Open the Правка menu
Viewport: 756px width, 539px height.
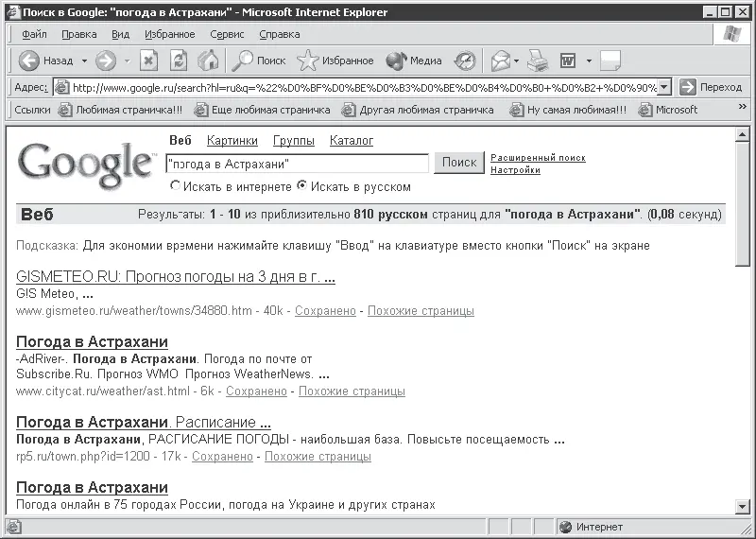[79, 34]
